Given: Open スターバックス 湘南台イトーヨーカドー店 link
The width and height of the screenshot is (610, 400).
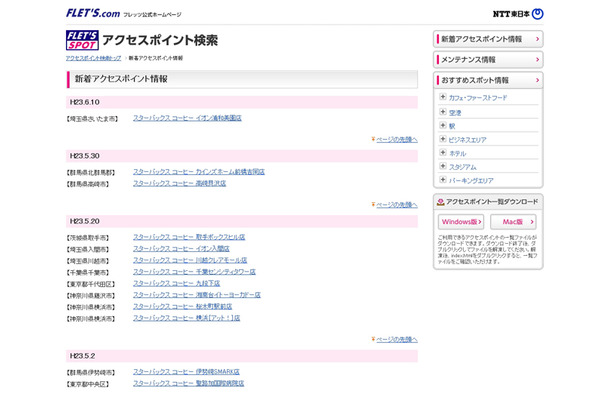Looking at the screenshot, I should 197,295.
